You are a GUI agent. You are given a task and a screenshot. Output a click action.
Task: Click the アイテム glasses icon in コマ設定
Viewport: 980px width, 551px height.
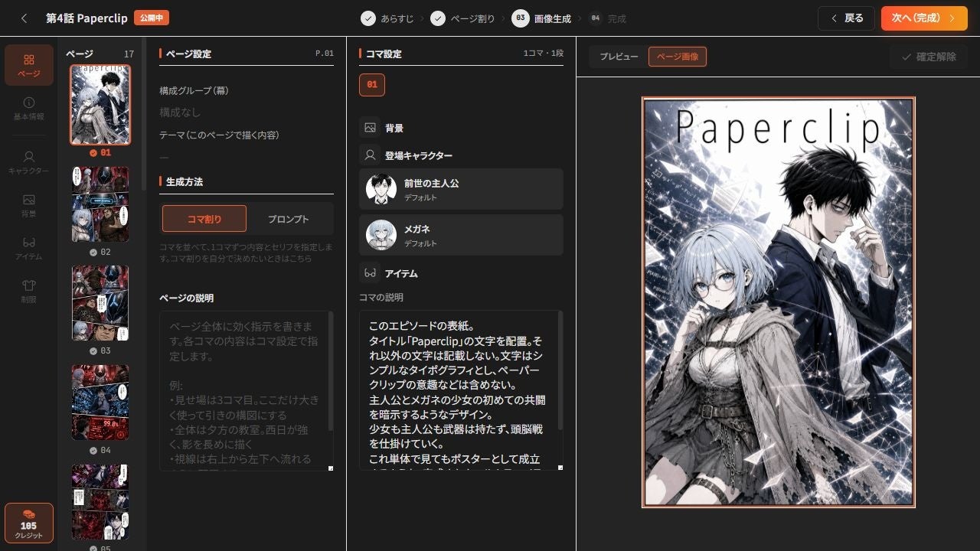[370, 273]
